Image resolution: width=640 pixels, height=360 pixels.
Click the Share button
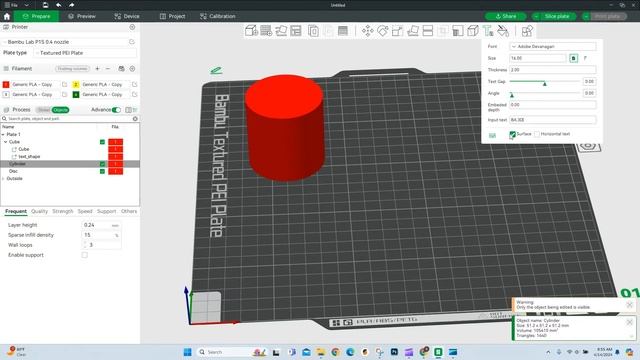[x=506, y=16]
